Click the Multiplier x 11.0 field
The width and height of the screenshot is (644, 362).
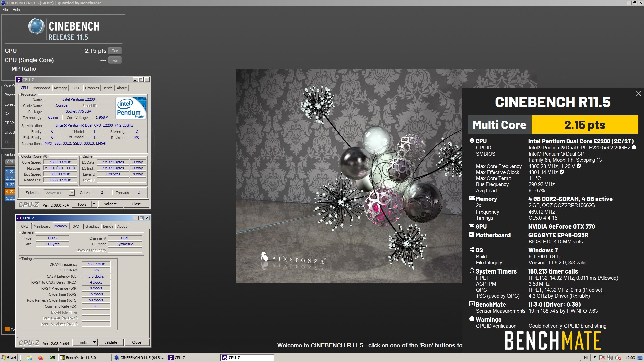(60, 168)
